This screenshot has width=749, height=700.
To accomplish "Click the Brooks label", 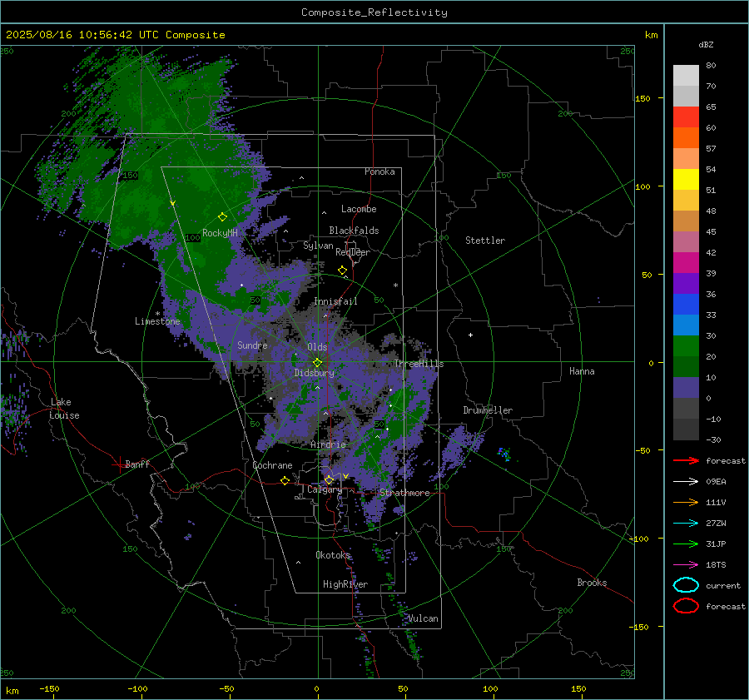I will point(592,583).
